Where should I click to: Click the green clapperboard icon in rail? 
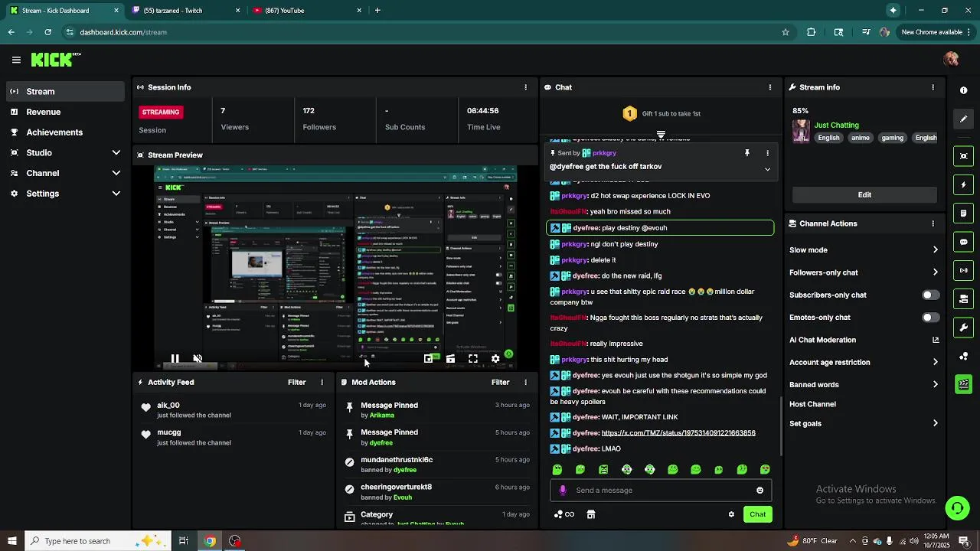coord(963,384)
